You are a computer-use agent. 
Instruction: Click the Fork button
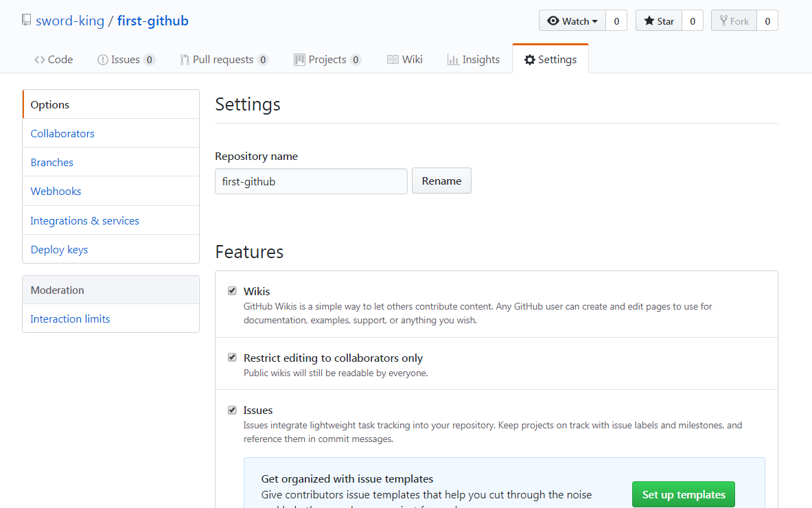tap(734, 21)
